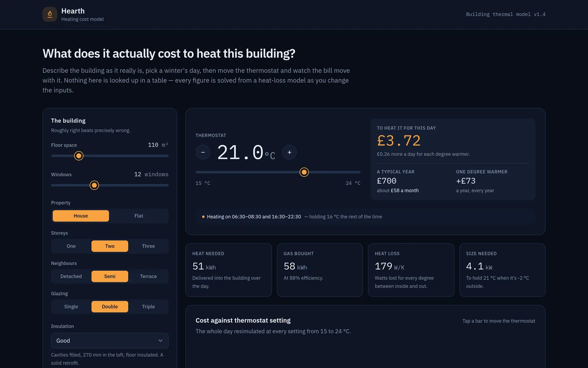Click the Heat Needed 51 kWh card
Screen dimensions: 588x368
tap(228, 270)
